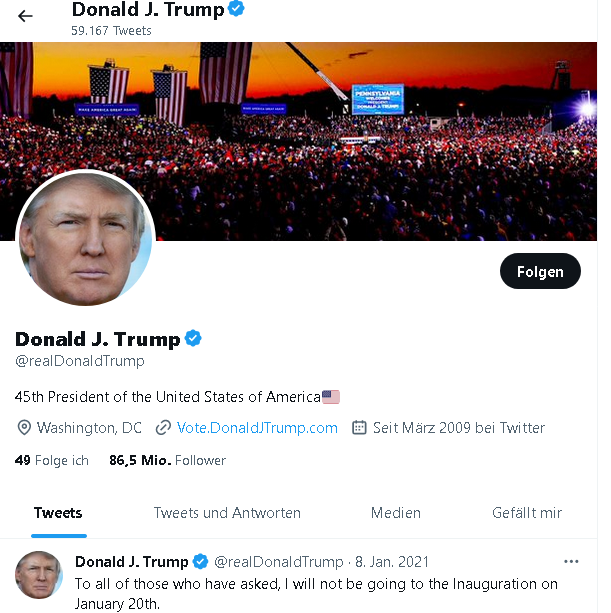Go to the Gefällt mir tab

pos(527,513)
